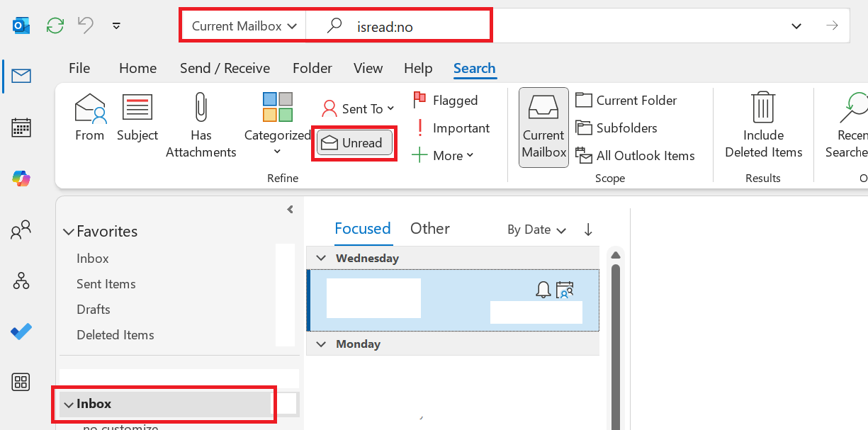Open Drafts folder in Favorites
The width and height of the screenshot is (868, 430).
click(94, 310)
